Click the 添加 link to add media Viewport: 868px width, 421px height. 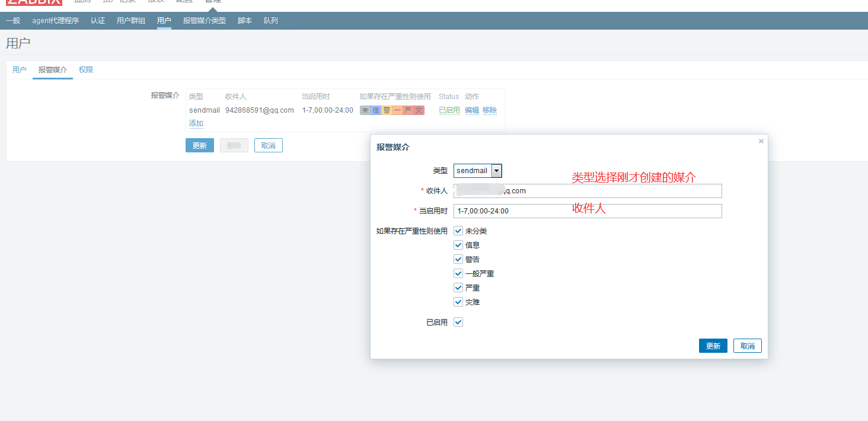pyautogui.click(x=196, y=123)
